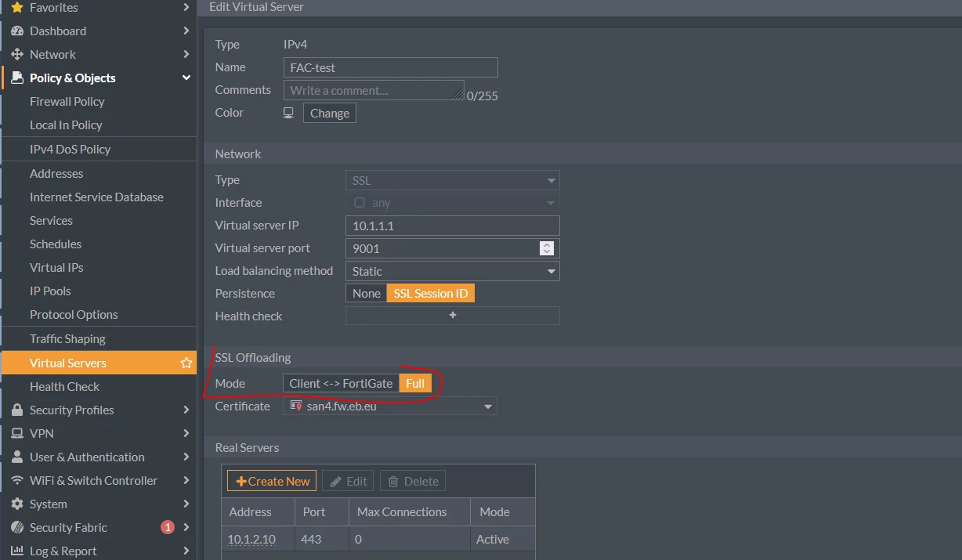Click the Security Fabric red notification badge
Screen dimensions: 962x560
click(168, 528)
